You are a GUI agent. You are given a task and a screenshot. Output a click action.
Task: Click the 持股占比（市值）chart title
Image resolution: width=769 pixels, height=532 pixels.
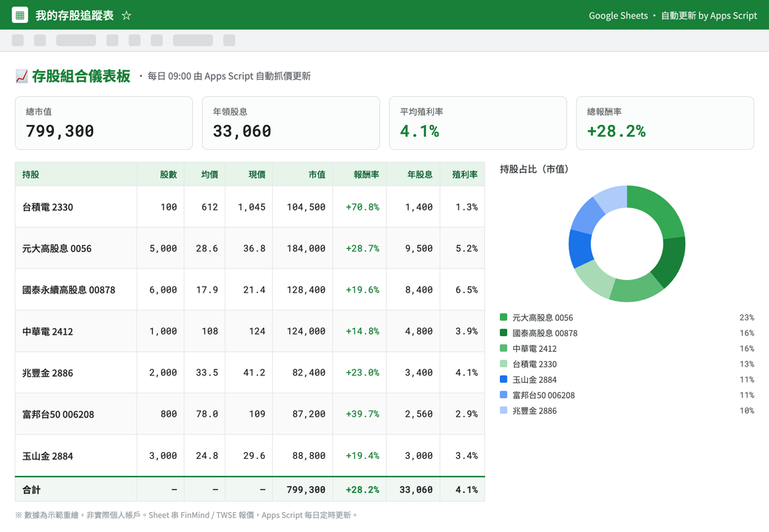pos(534,169)
